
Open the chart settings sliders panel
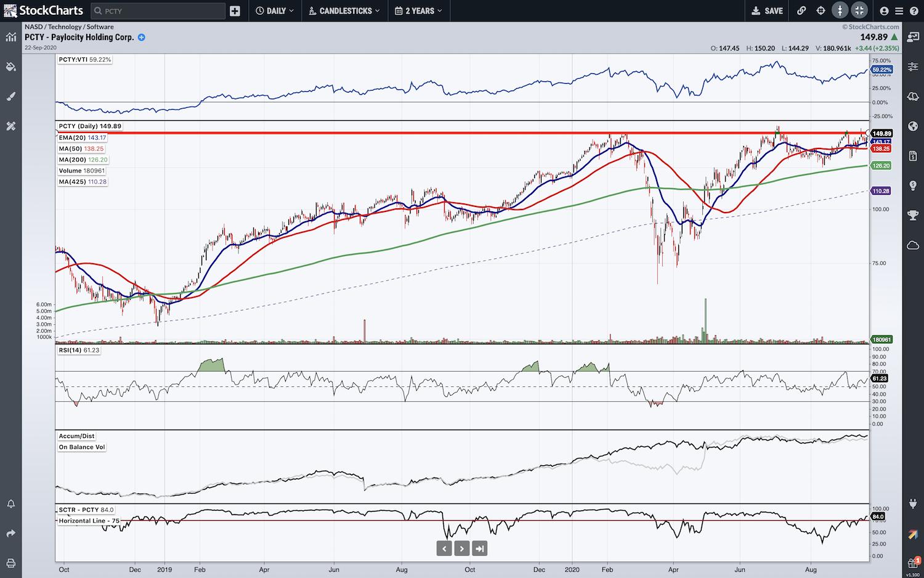coord(913,67)
